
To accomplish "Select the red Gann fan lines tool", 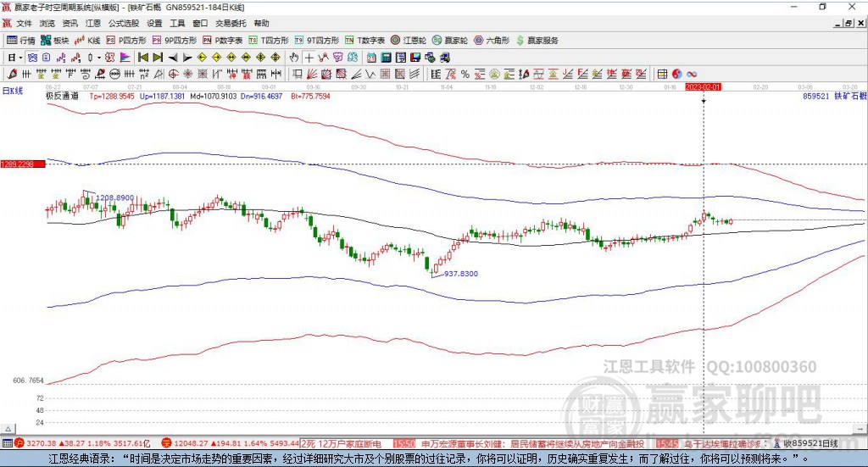I will (x=312, y=74).
